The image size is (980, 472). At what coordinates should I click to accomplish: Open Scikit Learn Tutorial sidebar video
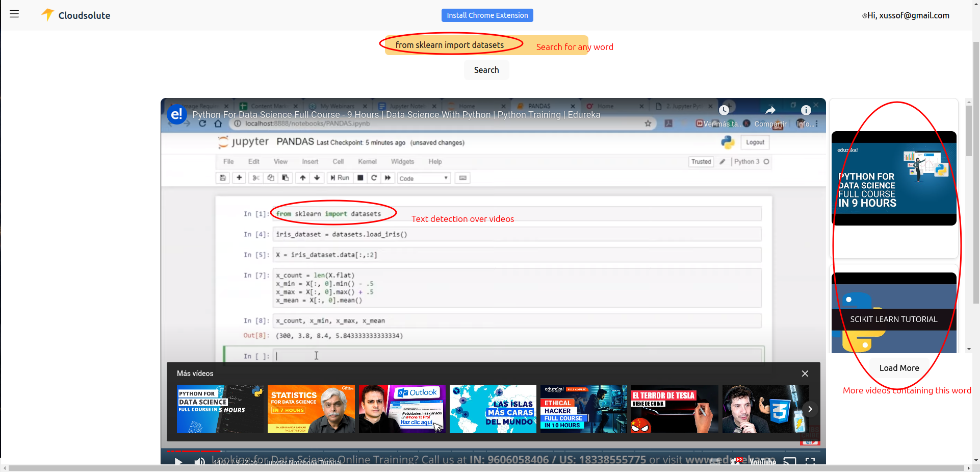pyautogui.click(x=894, y=312)
